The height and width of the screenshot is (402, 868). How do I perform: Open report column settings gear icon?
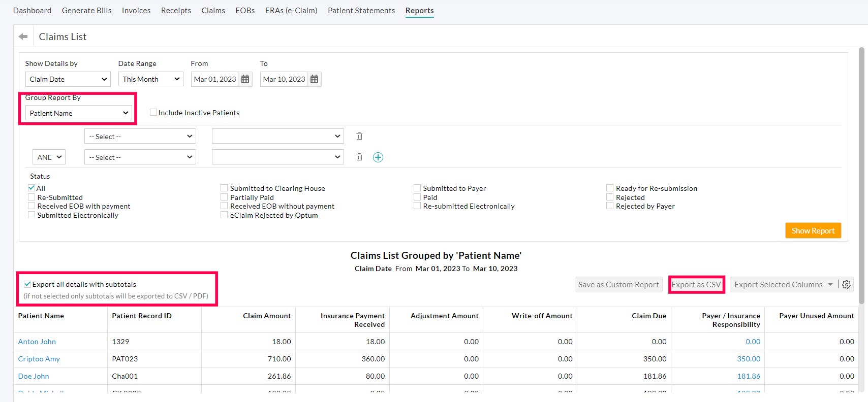847,285
